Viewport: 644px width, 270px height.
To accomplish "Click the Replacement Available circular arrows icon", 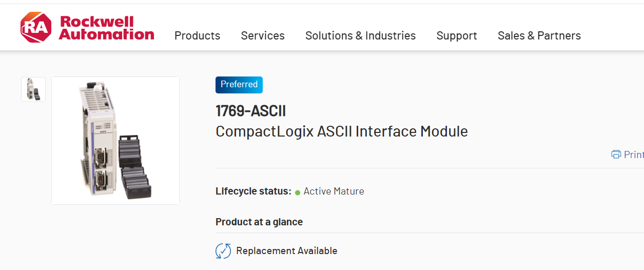I will tap(223, 251).
